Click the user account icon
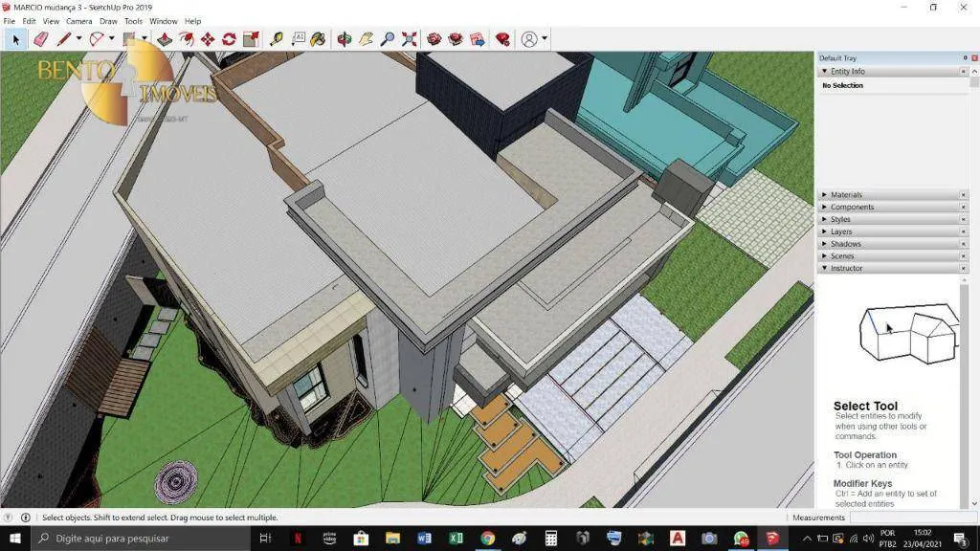The height and width of the screenshot is (551, 980). [529, 39]
